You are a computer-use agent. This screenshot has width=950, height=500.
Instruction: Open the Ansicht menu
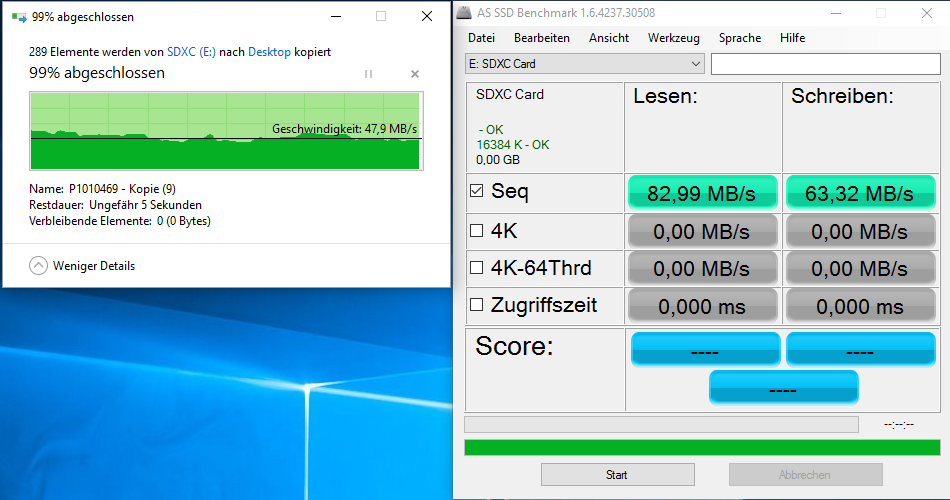(609, 38)
